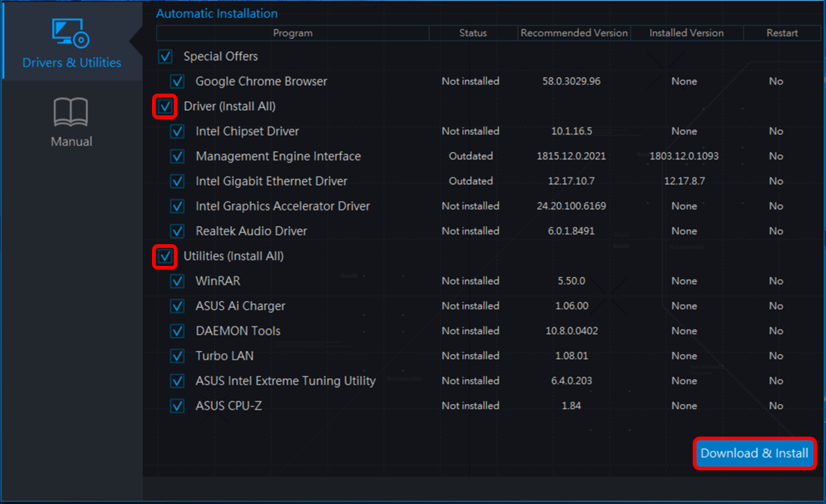
Task: Toggle the Google Chrome Browser checkbox
Action: 177,82
